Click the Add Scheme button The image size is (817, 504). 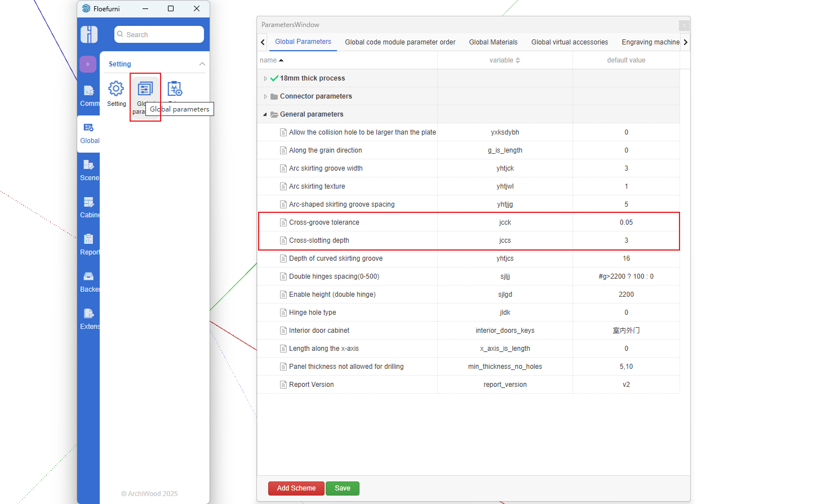click(296, 488)
